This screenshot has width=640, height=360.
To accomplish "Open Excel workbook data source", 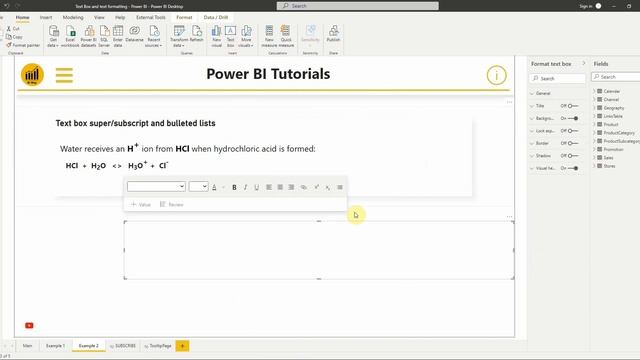I will tap(70, 36).
